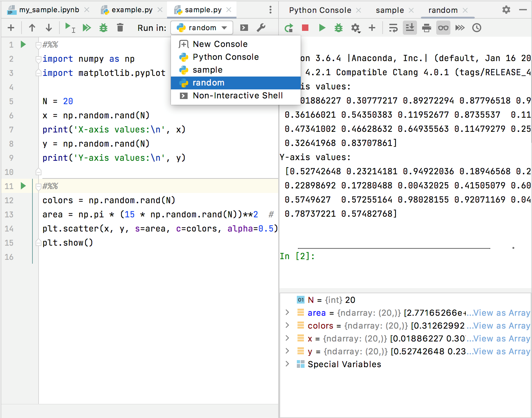Toggle scroll to end in the console
The height and width of the screenshot is (418, 532).
[x=410, y=28]
